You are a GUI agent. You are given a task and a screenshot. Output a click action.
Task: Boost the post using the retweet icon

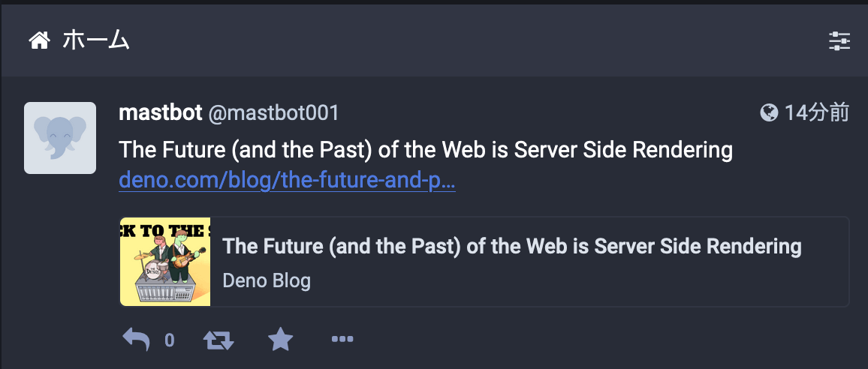tap(219, 340)
